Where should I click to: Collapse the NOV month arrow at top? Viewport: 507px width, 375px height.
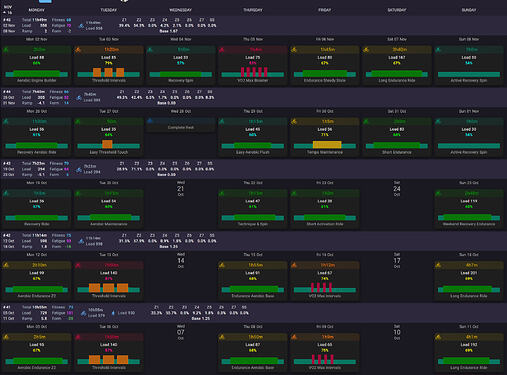pyautogui.click(x=5, y=13)
